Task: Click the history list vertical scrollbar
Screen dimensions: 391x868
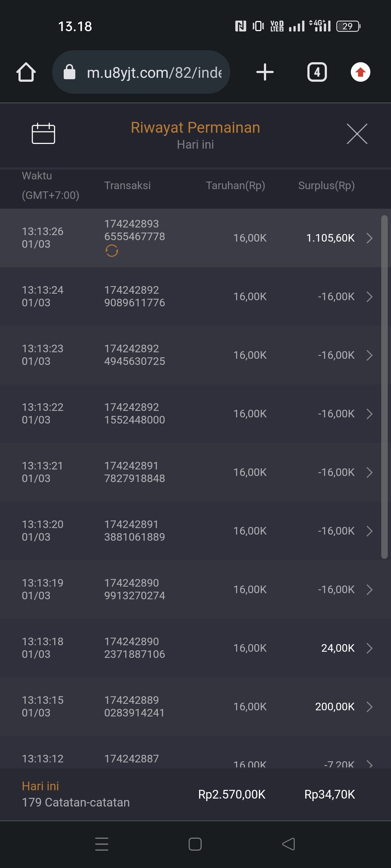Action: (384, 387)
